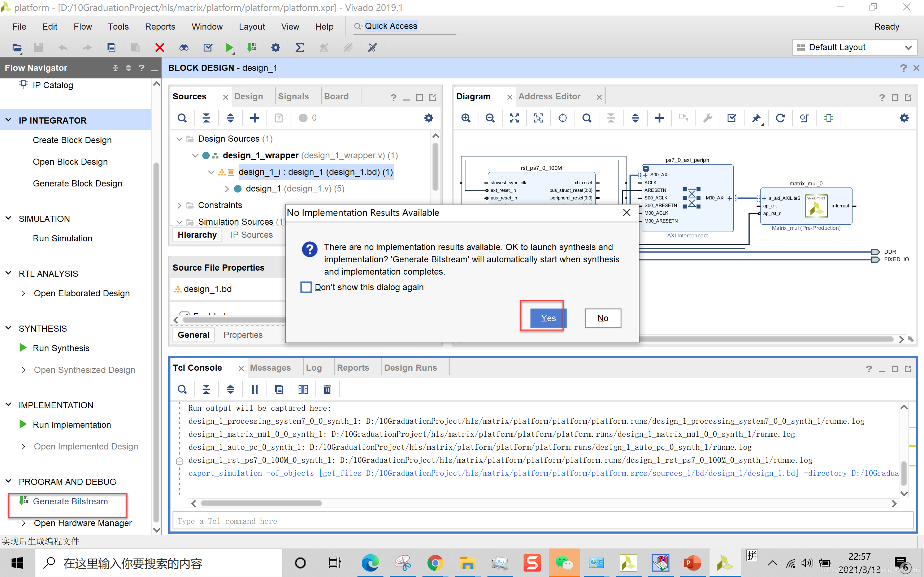Click the Add Sources plus icon
Viewport: 924px width, 577px height.
pyautogui.click(x=254, y=118)
